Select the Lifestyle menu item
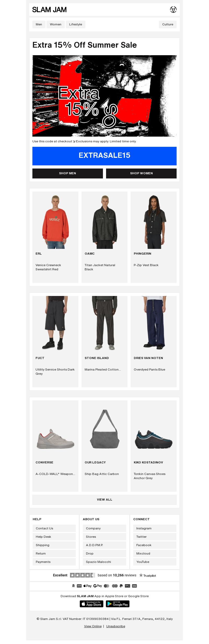The image size is (209, 644). tap(76, 24)
